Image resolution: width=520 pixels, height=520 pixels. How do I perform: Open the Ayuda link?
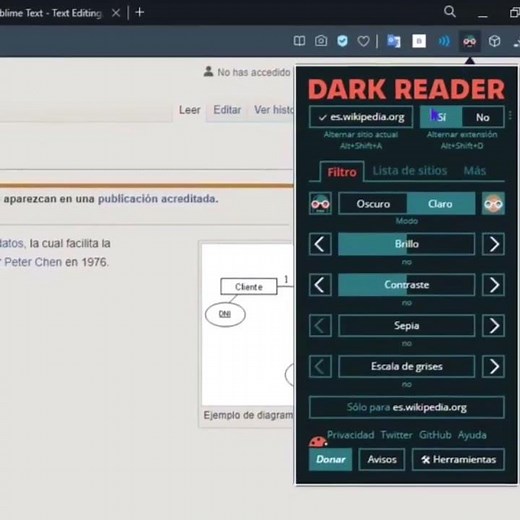tap(472, 435)
